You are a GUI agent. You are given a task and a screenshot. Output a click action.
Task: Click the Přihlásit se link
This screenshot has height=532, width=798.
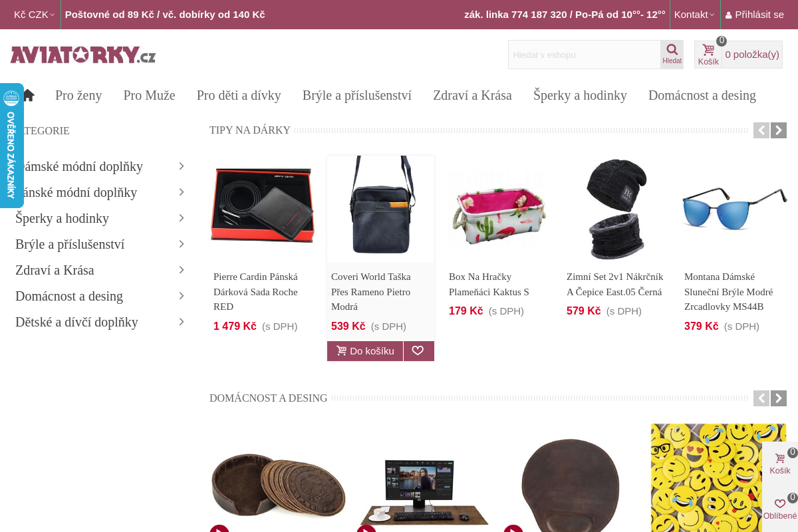click(755, 15)
